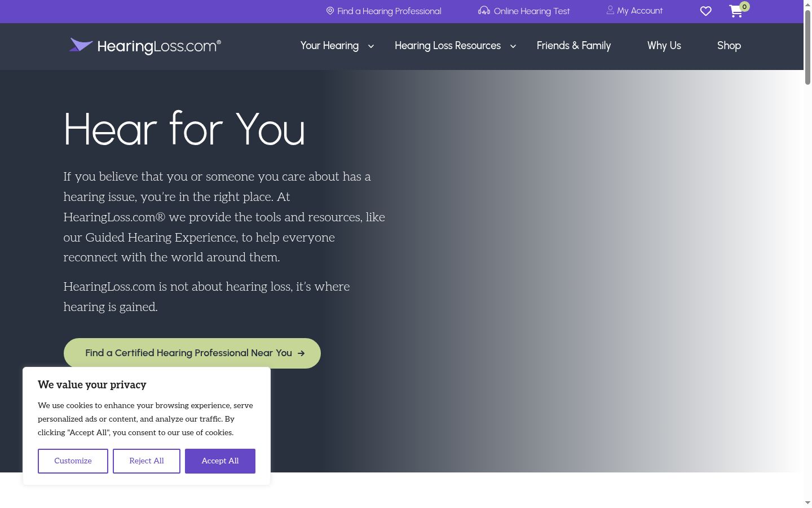Click the scrollbar down arrow
The width and height of the screenshot is (812, 508).
[x=807, y=503]
